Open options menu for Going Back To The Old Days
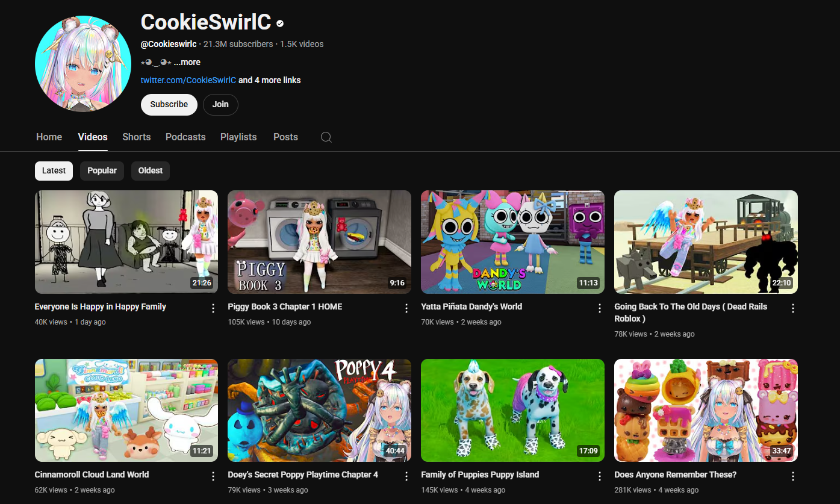 coord(793,308)
